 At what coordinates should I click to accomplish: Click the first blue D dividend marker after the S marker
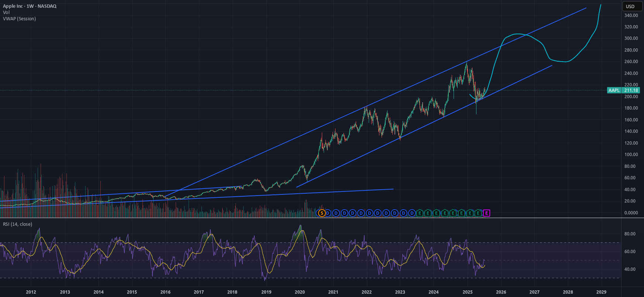(x=328, y=213)
